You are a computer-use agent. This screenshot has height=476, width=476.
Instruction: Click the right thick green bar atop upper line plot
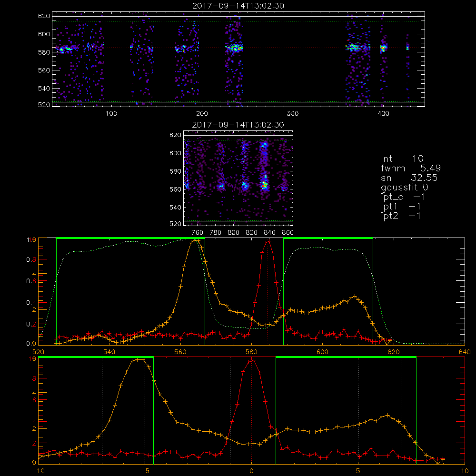328,238
